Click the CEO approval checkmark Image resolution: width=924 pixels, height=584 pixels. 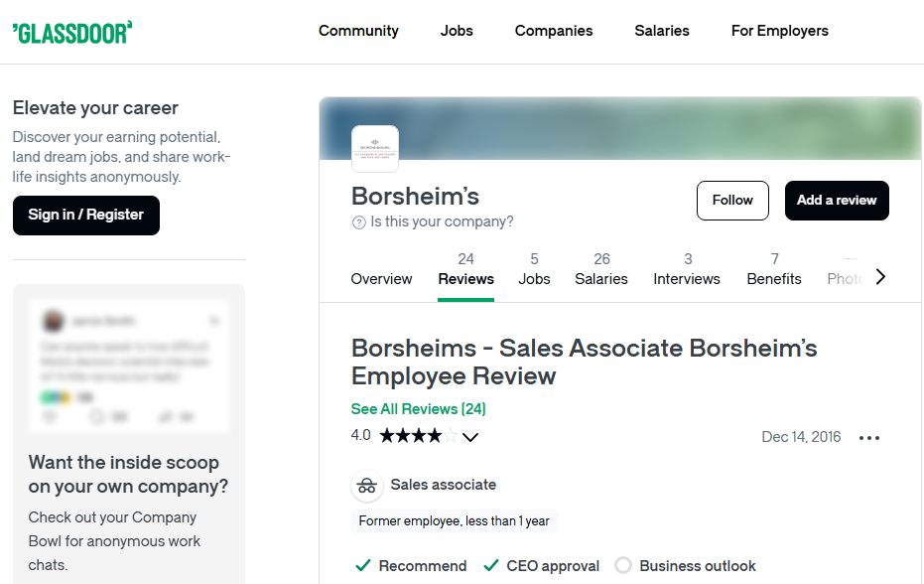(491, 566)
